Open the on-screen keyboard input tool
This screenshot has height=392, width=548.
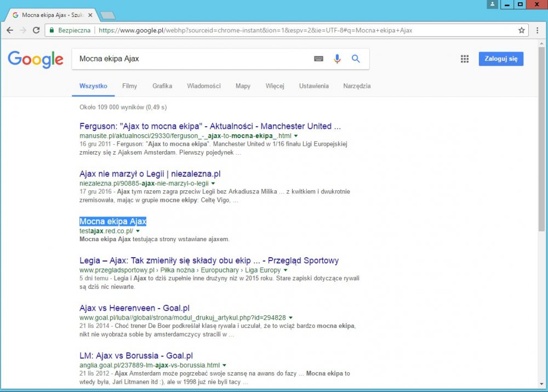coord(318,59)
